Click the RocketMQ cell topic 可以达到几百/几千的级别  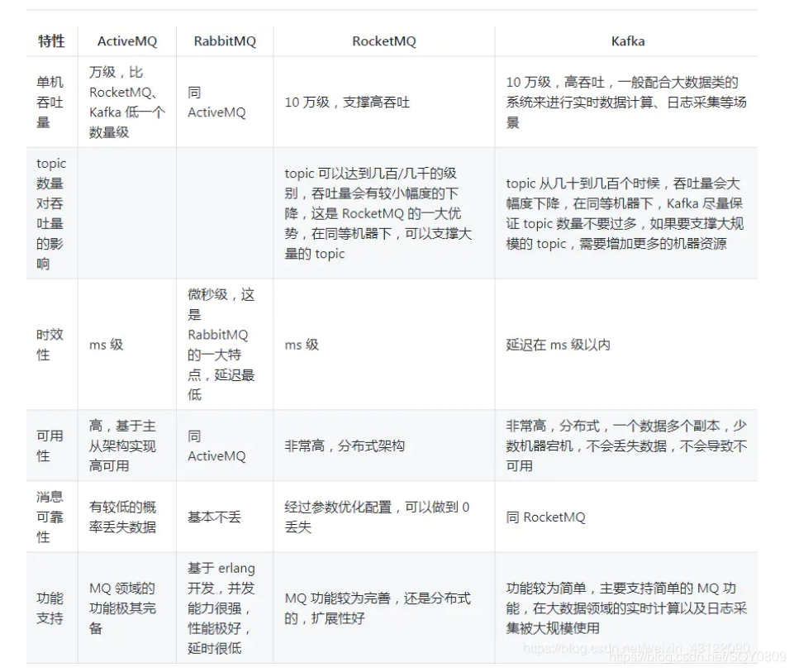click(x=378, y=213)
